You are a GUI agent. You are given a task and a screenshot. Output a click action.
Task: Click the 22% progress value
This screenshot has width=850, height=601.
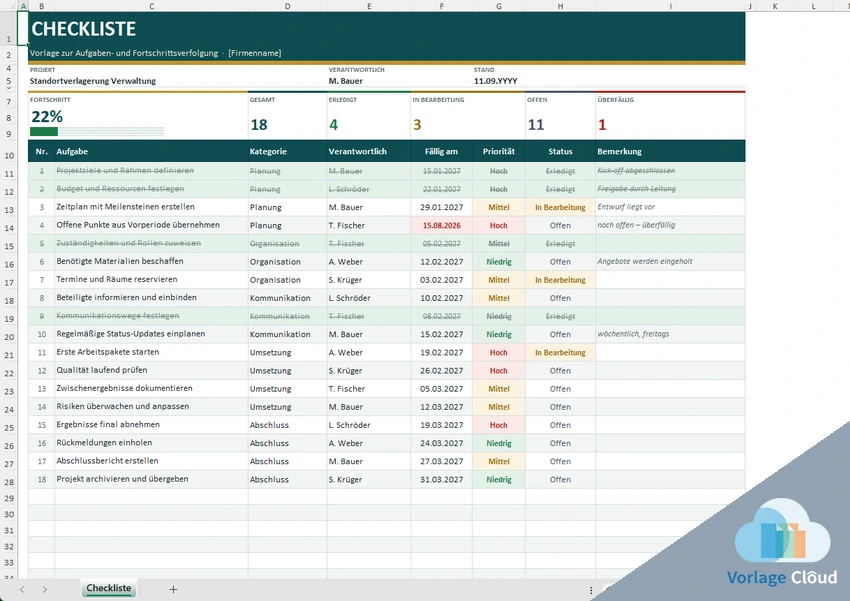click(x=47, y=117)
